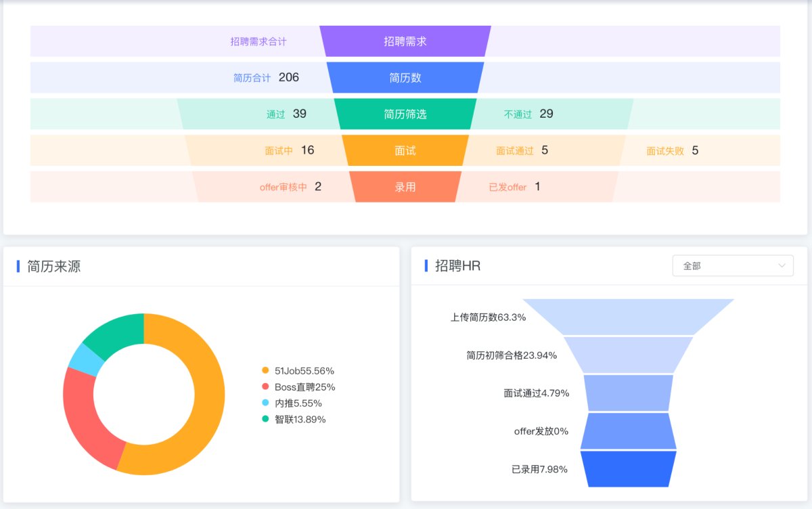Select the blue 简历数 funnel stage
812x509 pixels.
click(405, 78)
